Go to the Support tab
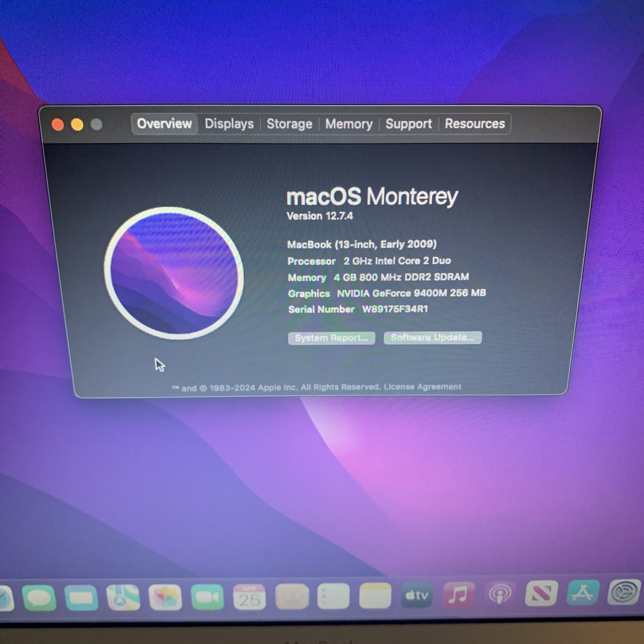 [x=409, y=124]
